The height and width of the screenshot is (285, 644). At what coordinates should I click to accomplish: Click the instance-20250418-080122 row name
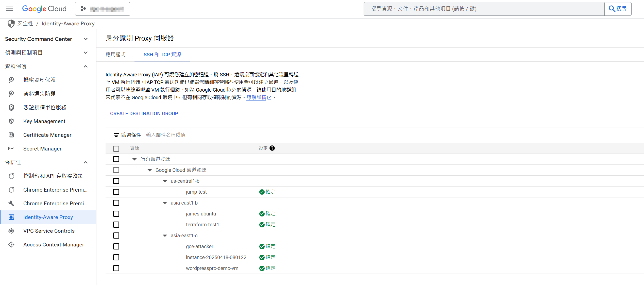click(216, 257)
